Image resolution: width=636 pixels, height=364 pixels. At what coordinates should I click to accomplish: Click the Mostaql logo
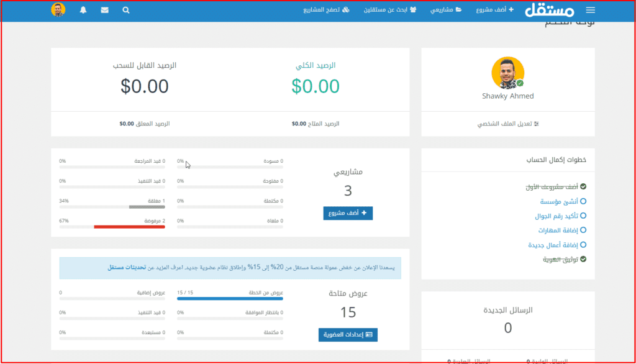click(x=550, y=11)
